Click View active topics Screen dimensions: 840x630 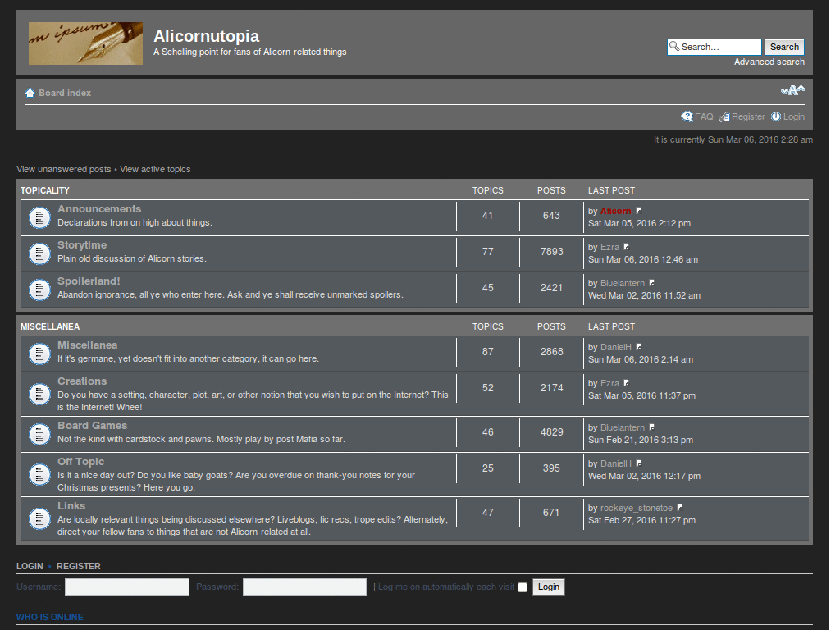[154, 168]
